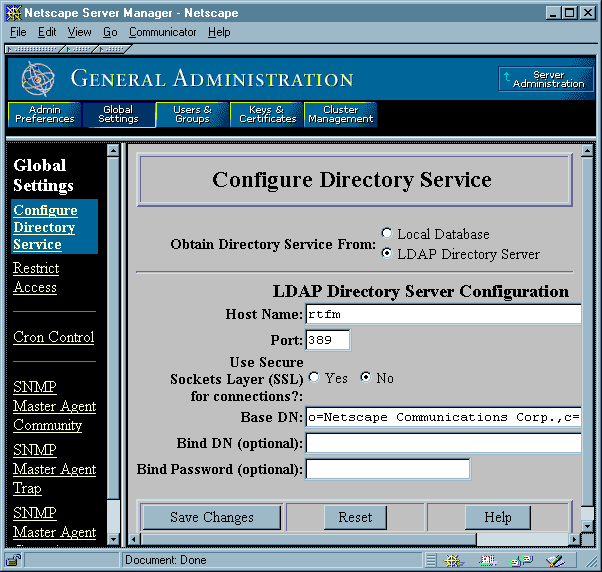Open the Go menu
Screen dimensions: 602x572
click(110, 32)
